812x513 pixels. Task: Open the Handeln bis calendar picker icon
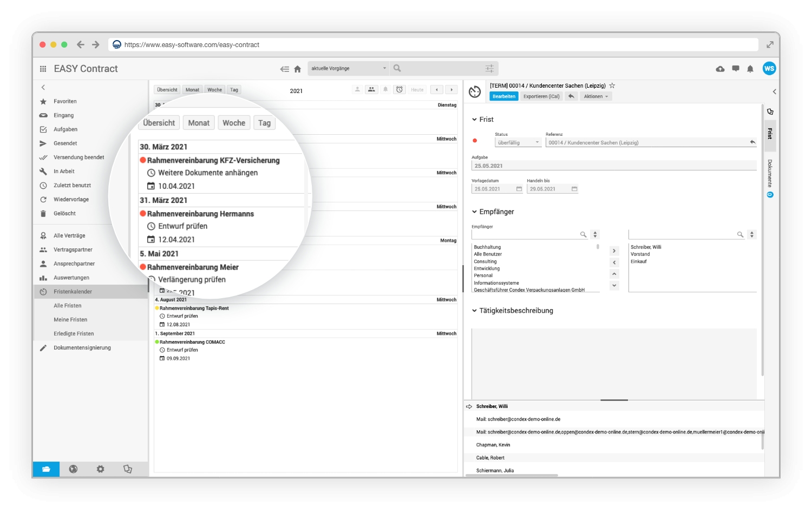click(574, 189)
